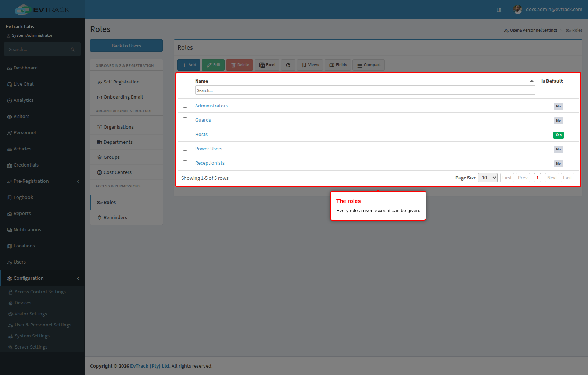This screenshot has width=588, height=375.
Task: Tick the Receptionists role checkbox
Action: tap(185, 163)
